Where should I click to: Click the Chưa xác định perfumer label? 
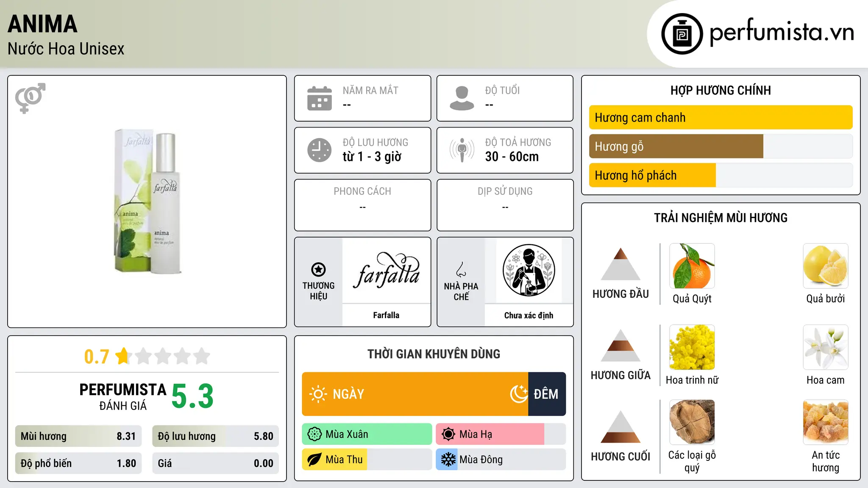click(x=529, y=315)
